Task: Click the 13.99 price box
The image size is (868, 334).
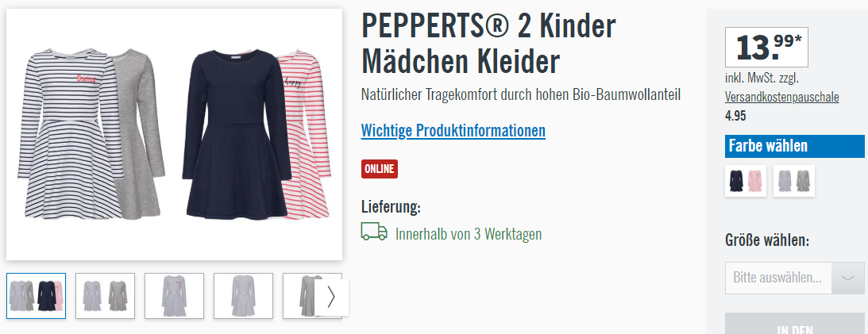Action: click(x=766, y=47)
